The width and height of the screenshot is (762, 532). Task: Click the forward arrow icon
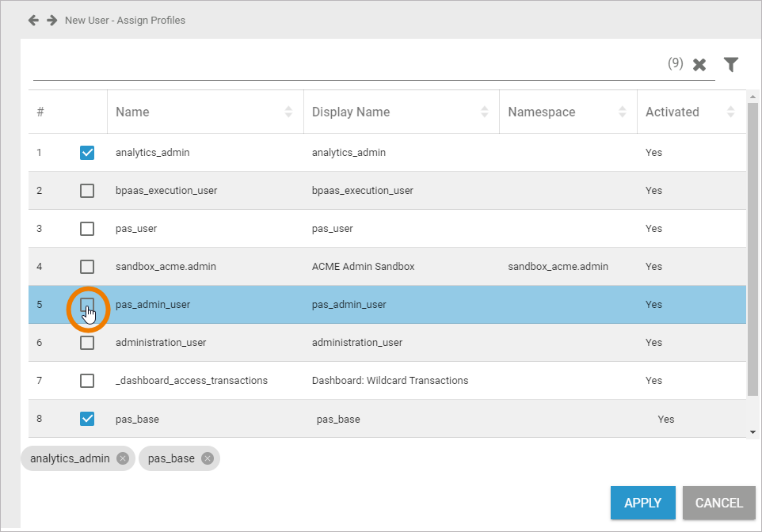[52, 21]
